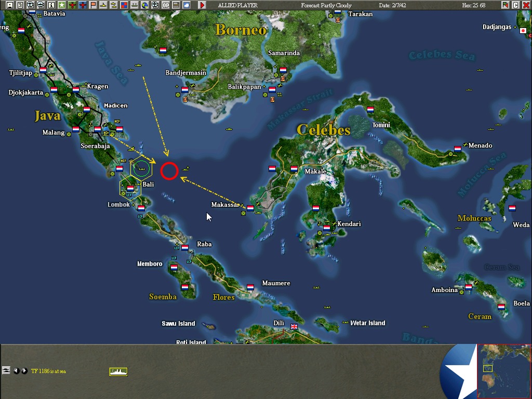
Task: Select the Dutch flag base at Djokjakarta
Action: (x=54, y=90)
